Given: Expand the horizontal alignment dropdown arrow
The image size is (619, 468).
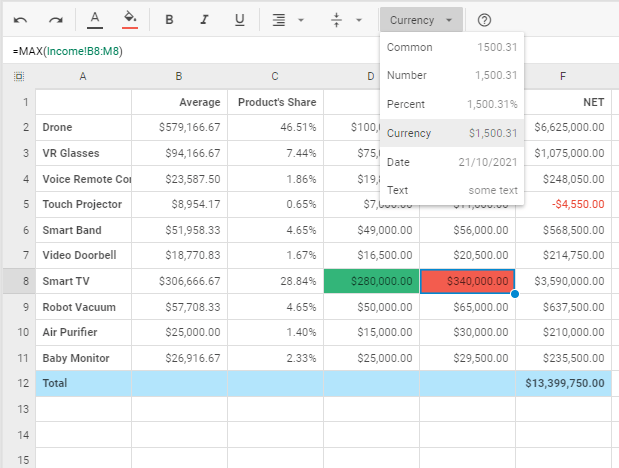Looking at the screenshot, I should 301,20.
